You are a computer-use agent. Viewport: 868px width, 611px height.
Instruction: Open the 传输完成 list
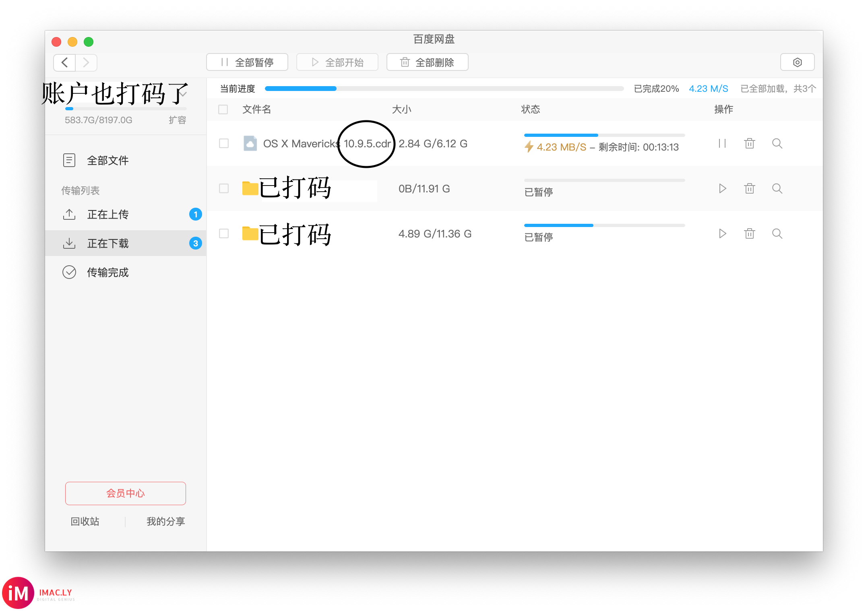click(126, 272)
